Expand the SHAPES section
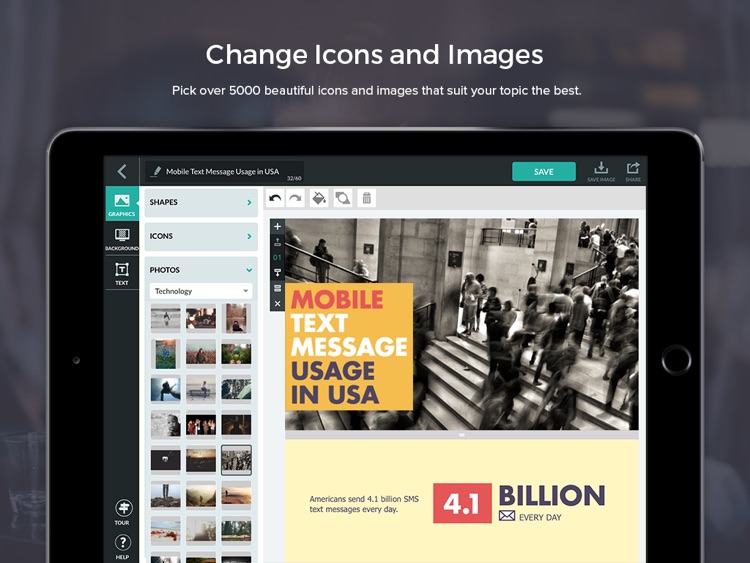 point(201,202)
